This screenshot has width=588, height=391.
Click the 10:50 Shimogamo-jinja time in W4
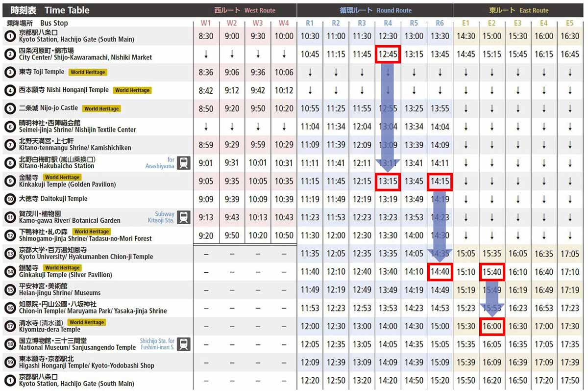click(284, 235)
